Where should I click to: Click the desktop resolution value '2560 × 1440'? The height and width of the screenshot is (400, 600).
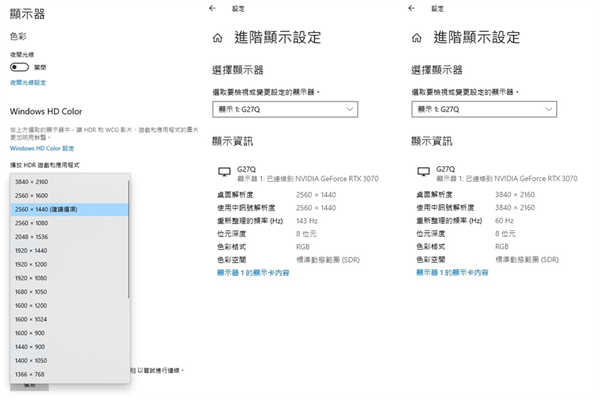[x=316, y=195]
